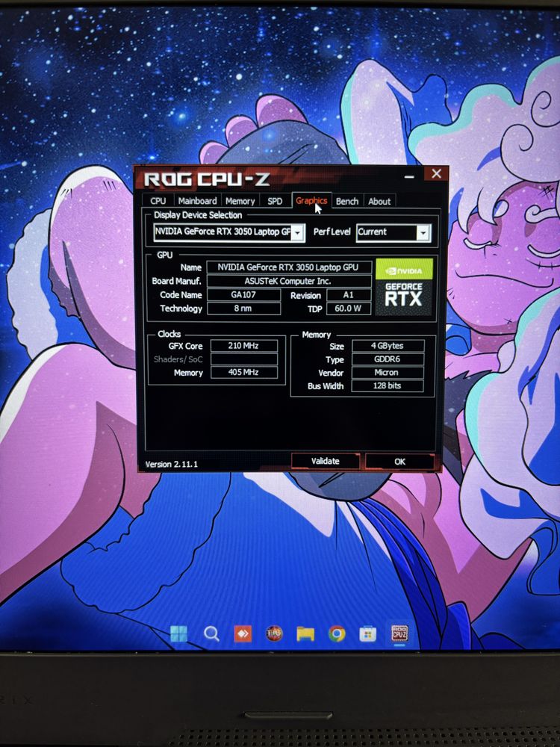Viewport: 560px width, 747px height.
Task: Click the Micron vendor value
Action: 388,373
